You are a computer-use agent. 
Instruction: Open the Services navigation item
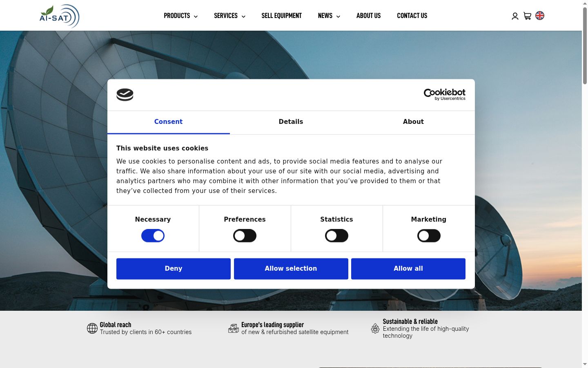[x=226, y=16]
